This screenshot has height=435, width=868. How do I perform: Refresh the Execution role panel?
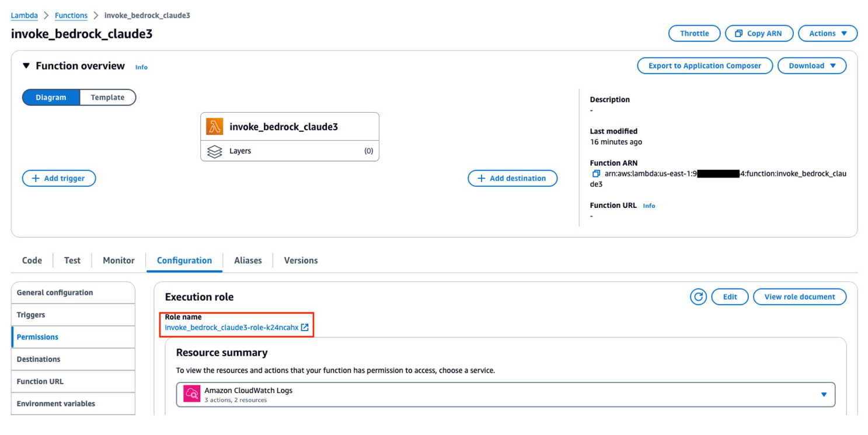click(698, 297)
